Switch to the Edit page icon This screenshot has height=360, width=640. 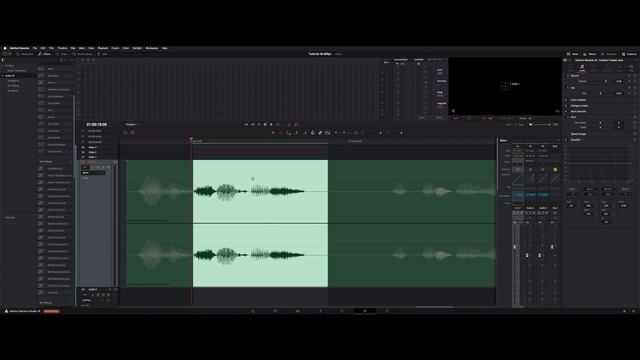(298, 311)
